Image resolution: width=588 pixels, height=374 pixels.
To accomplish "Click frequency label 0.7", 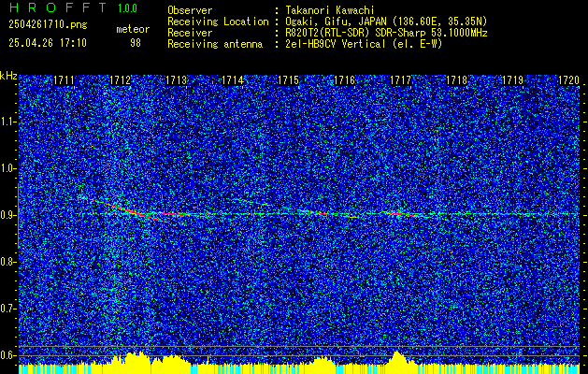I will 8,309.
